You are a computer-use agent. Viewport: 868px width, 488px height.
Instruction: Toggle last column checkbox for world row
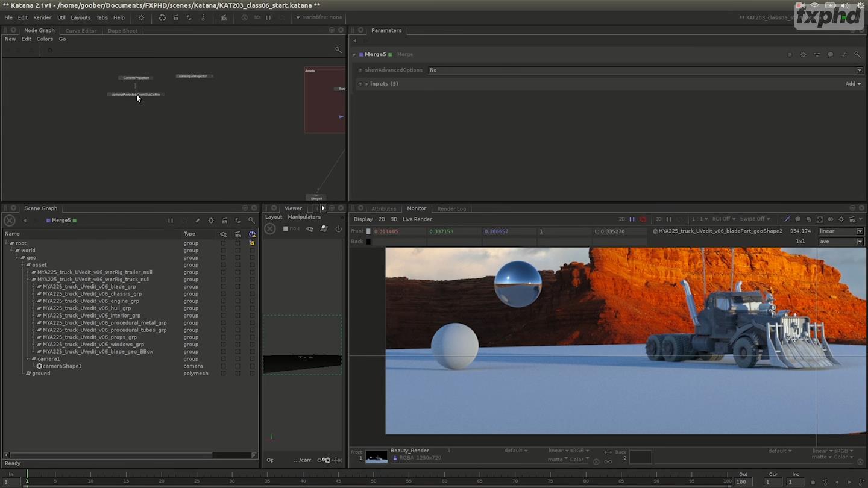pos(252,251)
